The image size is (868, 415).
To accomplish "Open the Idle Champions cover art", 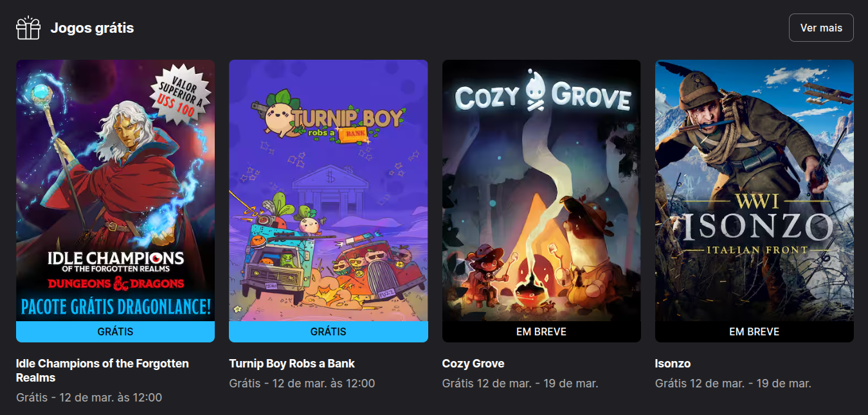I will coord(115,191).
